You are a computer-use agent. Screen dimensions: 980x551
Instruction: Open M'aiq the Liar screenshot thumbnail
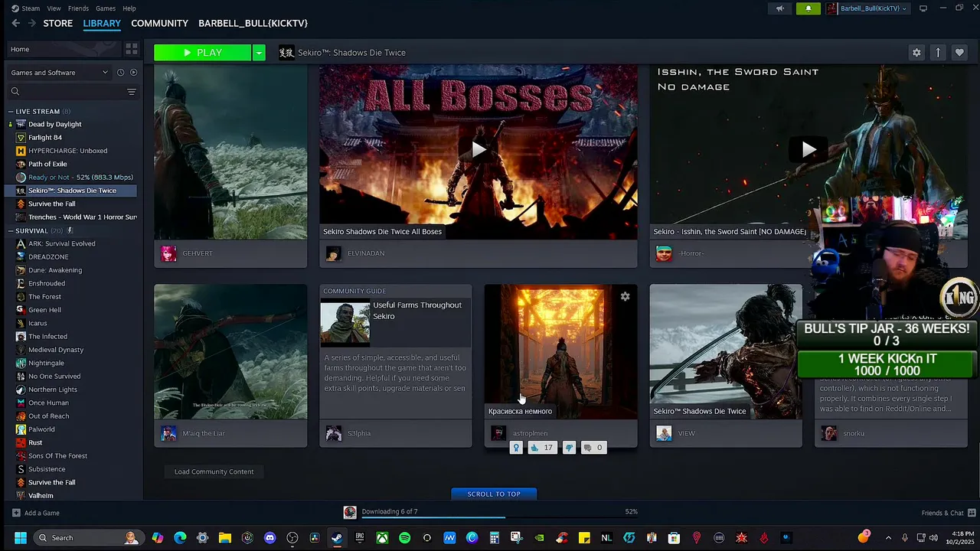pyautogui.click(x=230, y=352)
